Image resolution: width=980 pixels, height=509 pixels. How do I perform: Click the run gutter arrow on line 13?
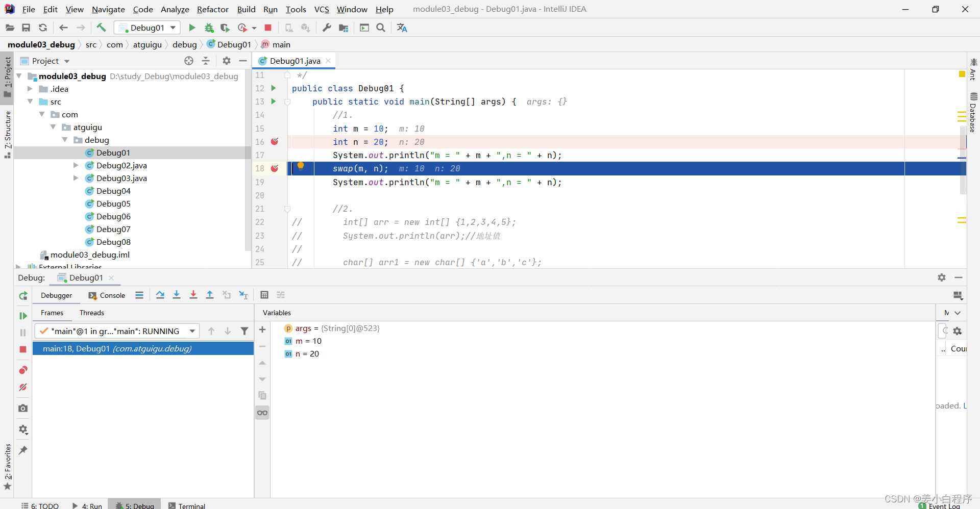point(274,101)
